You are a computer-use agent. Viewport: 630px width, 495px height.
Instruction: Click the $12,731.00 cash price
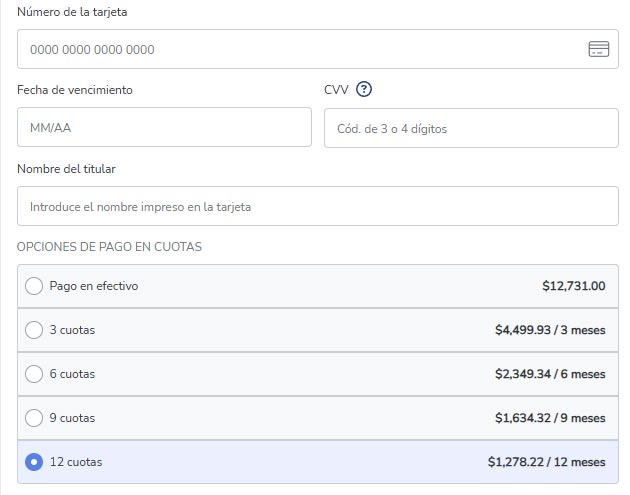[573, 286]
